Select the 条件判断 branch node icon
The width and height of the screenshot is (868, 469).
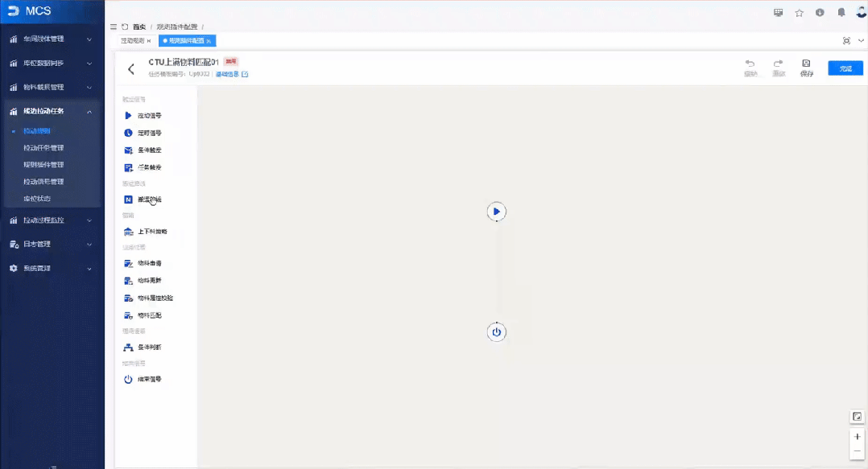tap(128, 348)
